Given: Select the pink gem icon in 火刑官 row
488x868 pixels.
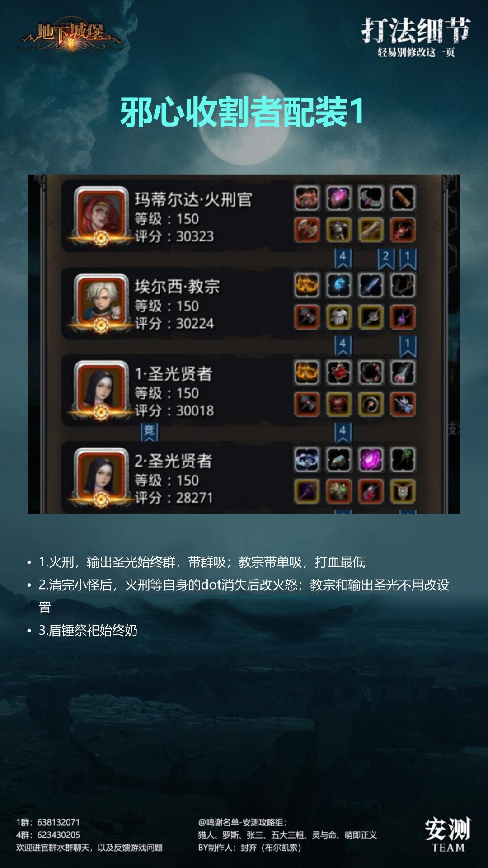Looking at the screenshot, I should (x=339, y=198).
